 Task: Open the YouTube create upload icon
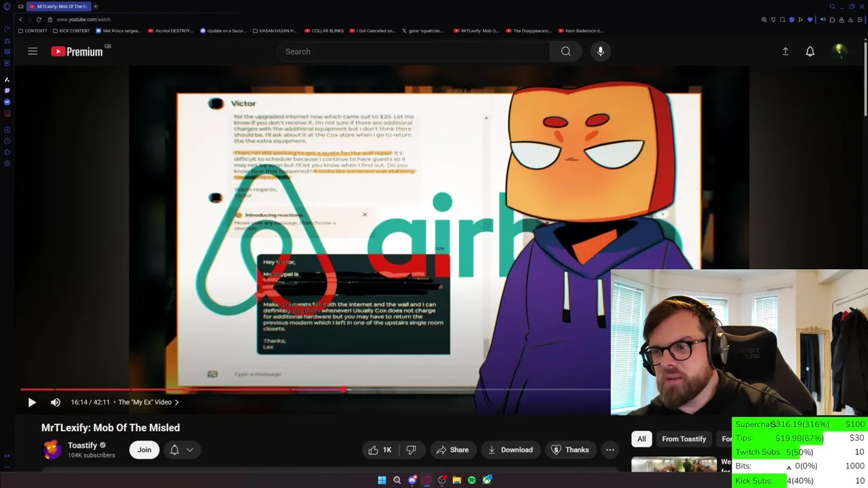(785, 52)
